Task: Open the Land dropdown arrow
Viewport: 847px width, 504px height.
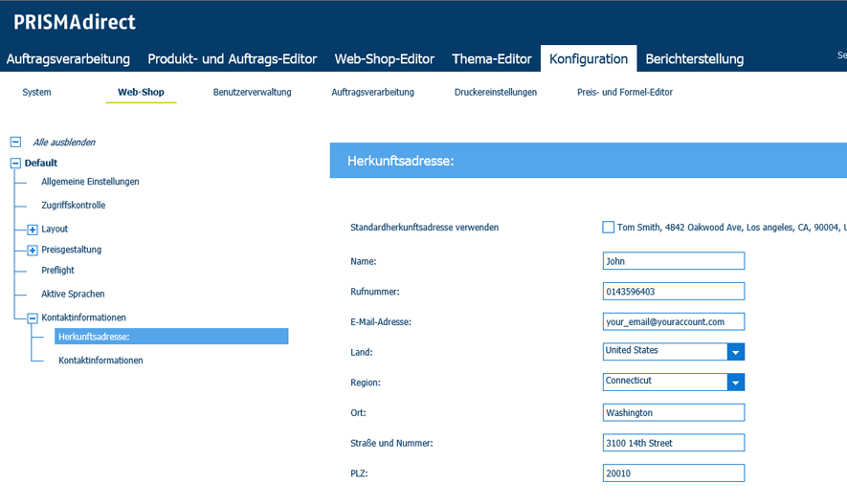Action: coord(736,352)
